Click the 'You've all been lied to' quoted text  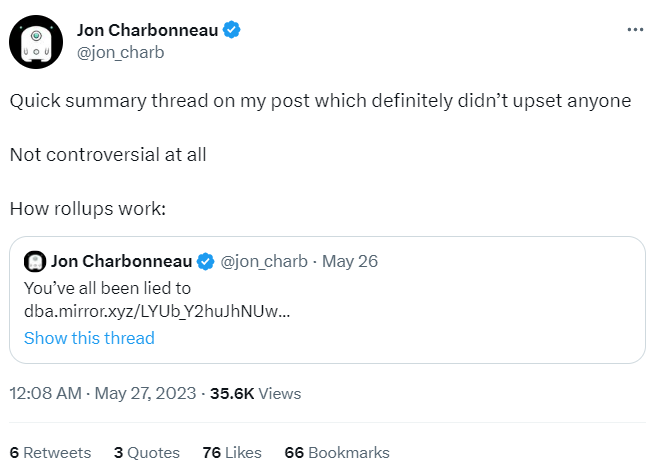click(107, 288)
